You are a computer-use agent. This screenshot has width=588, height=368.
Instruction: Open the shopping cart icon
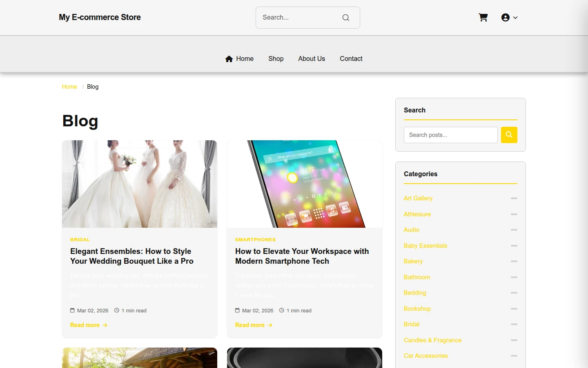click(483, 18)
